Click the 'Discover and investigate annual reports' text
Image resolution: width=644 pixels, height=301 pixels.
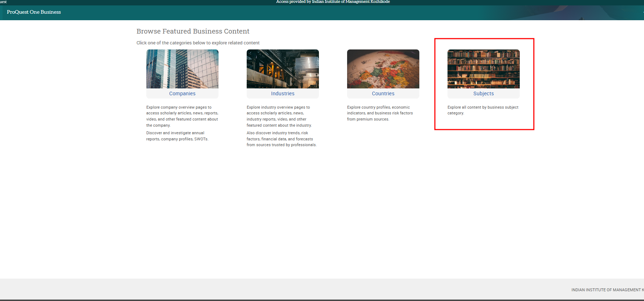(x=177, y=136)
